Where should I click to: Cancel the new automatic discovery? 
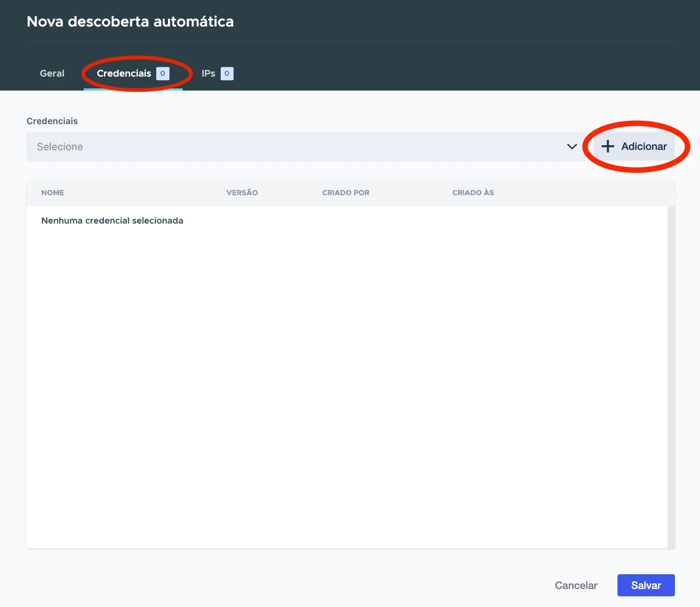coord(576,585)
